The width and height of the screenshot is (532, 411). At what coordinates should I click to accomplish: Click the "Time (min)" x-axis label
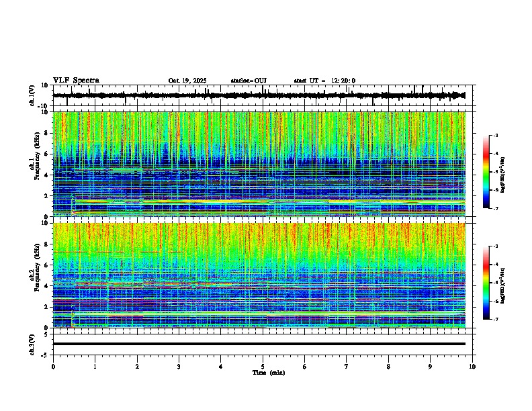269,373
